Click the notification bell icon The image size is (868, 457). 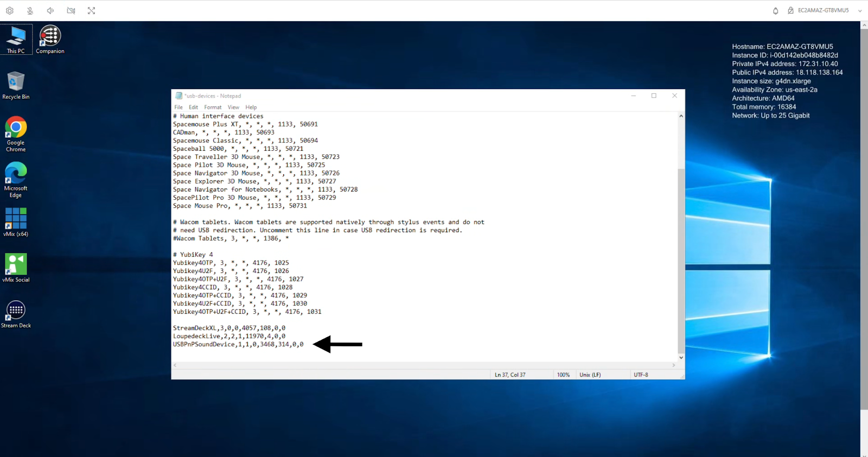(776, 11)
